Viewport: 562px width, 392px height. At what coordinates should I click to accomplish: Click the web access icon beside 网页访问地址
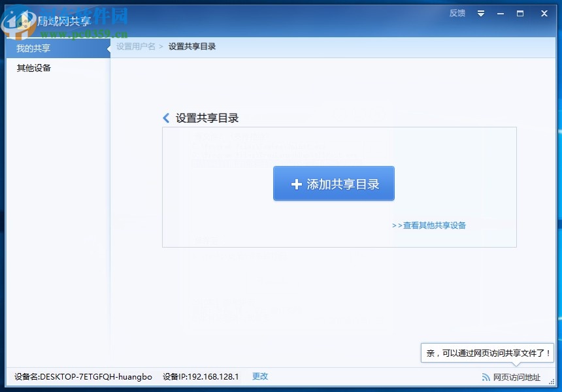[x=485, y=376]
